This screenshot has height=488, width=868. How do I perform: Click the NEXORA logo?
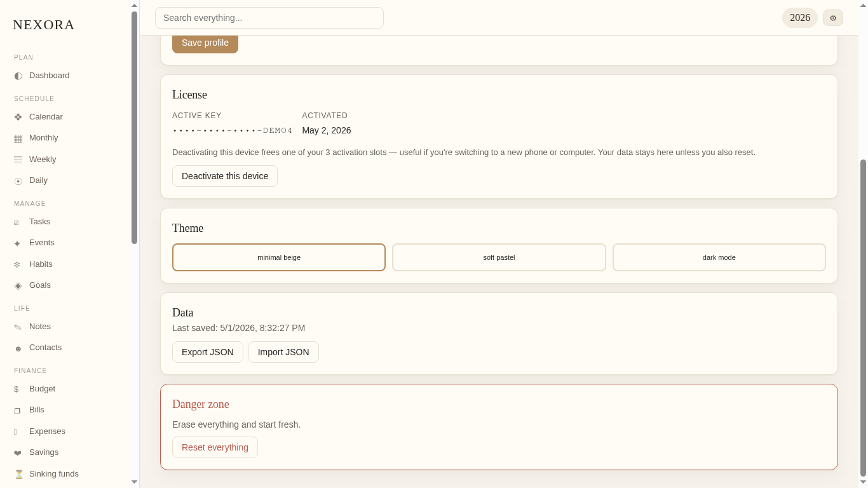click(x=44, y=25)
